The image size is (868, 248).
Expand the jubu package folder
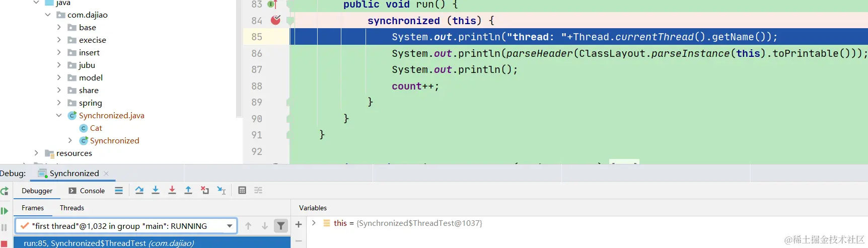(x=59, y=65)
